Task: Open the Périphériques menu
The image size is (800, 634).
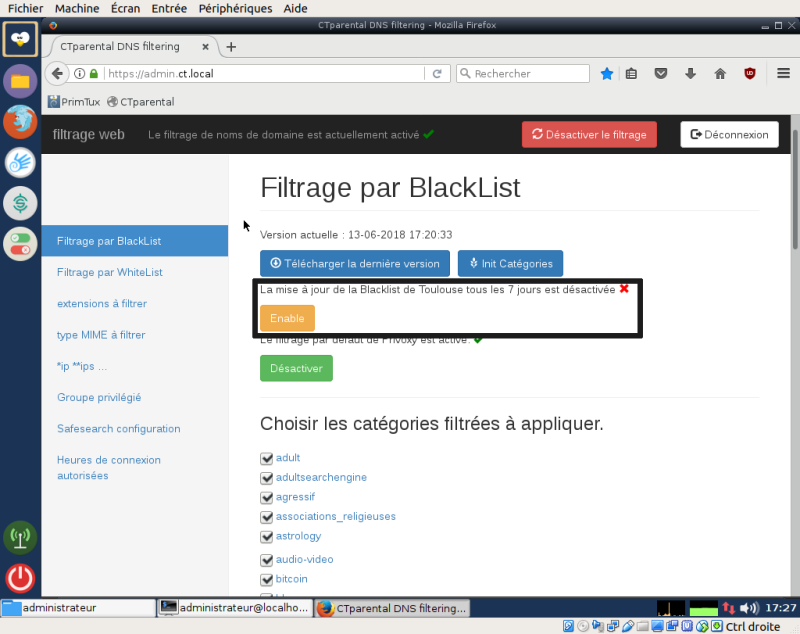Action: (235, 8)
